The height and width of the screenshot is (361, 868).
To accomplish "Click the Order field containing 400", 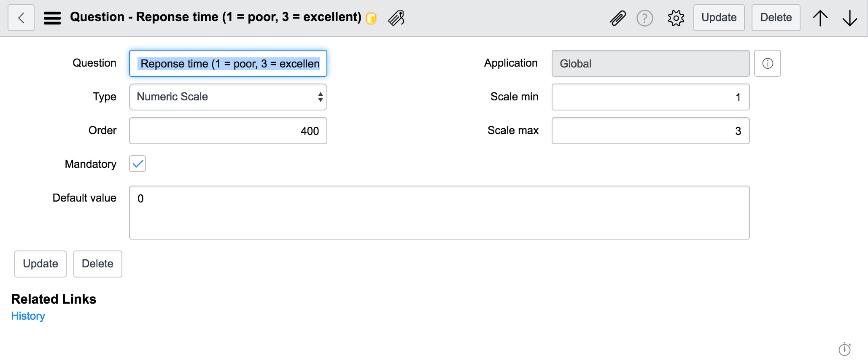I will pyautogui.click(x=228, y=131).
